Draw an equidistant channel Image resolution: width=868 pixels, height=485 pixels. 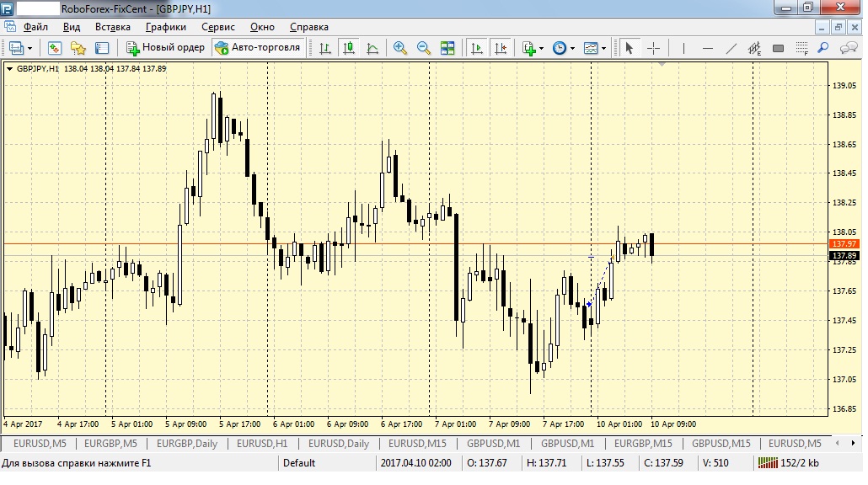tap(754, 48)
